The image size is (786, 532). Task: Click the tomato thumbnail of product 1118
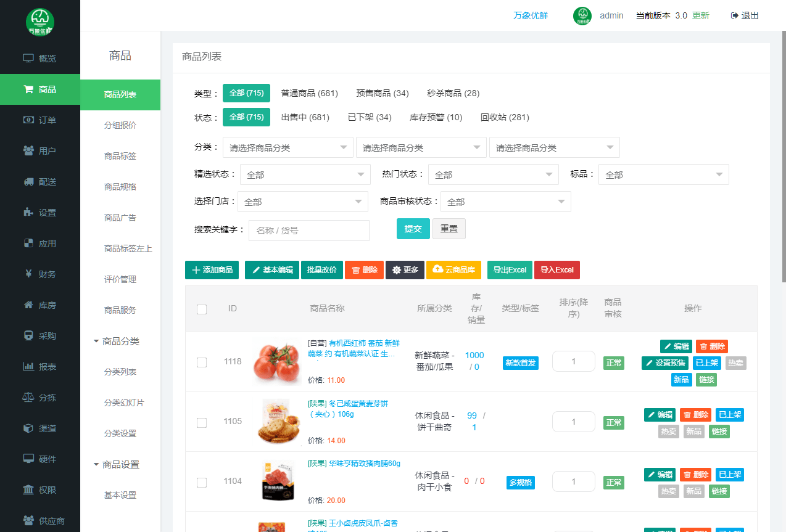(277, 362)
